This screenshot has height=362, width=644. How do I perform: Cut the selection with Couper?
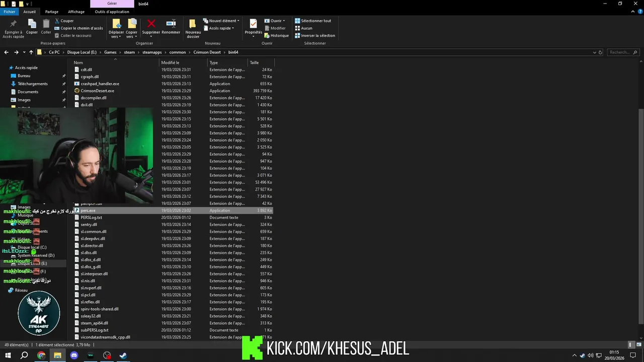click(x=64, y=21)
